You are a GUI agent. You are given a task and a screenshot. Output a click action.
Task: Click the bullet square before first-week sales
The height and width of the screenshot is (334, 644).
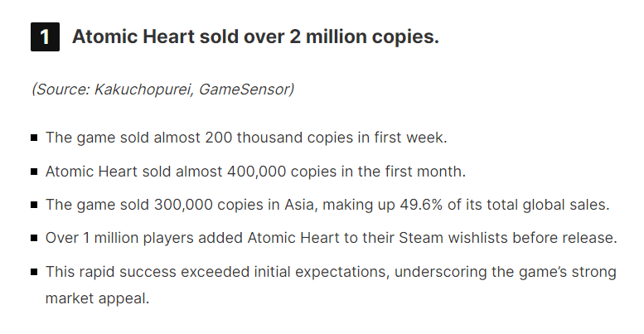point(34,138)
